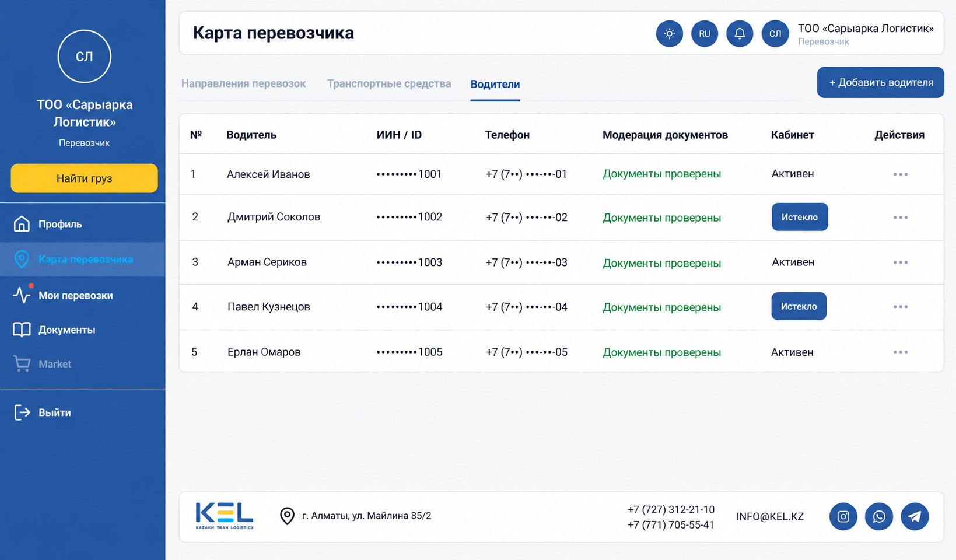Open actions menu for Арман Сериков

[900, 262]
